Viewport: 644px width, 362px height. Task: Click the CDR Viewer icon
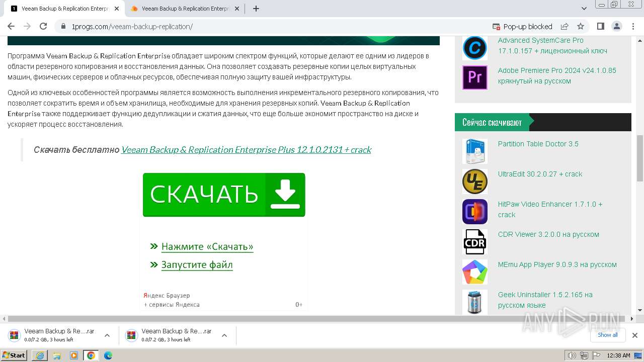click(474, 242)
